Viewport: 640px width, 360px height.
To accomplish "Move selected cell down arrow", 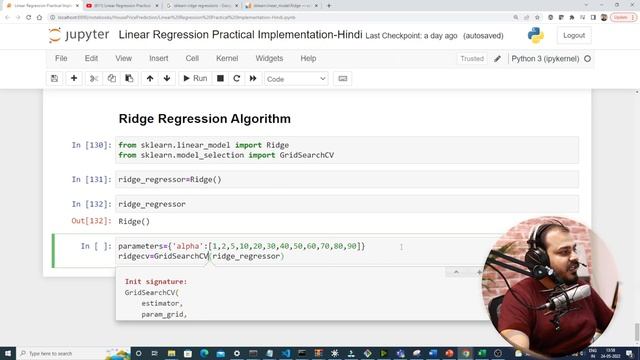I will (167, 78).
